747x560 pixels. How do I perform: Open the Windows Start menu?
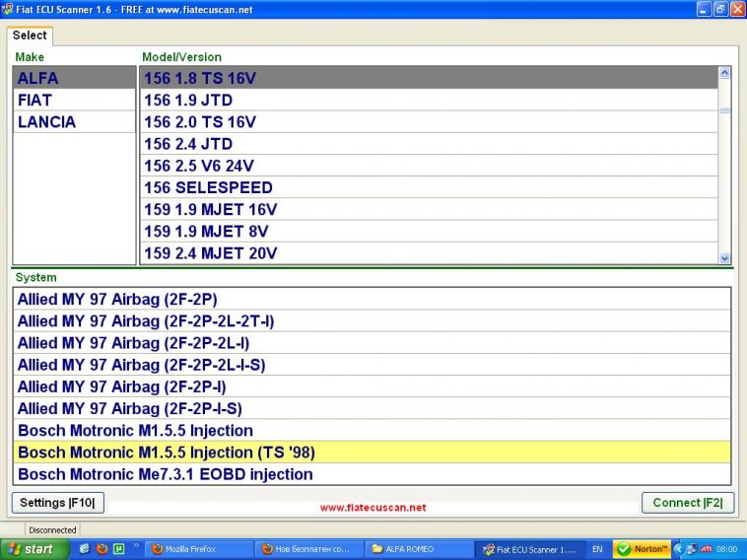point(34,549)
